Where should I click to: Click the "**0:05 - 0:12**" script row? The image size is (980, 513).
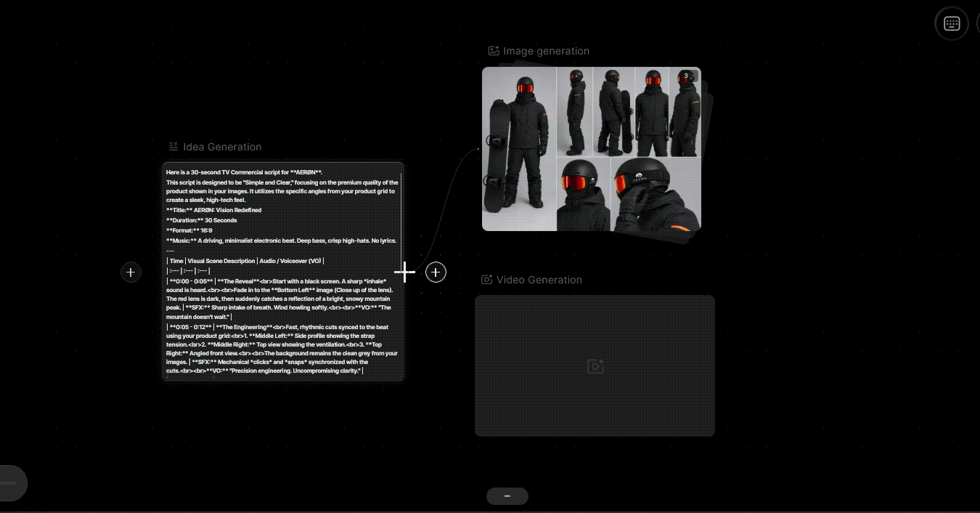282,349
